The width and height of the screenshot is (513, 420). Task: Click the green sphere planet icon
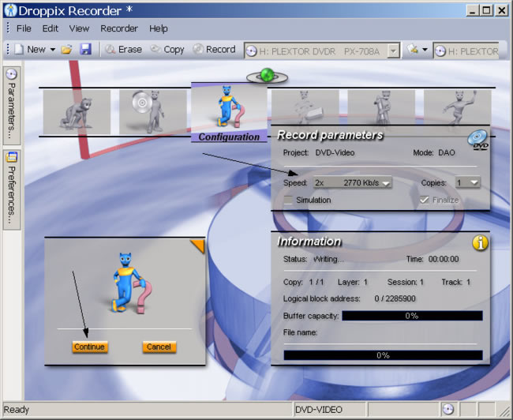click(x=267, y=76)
